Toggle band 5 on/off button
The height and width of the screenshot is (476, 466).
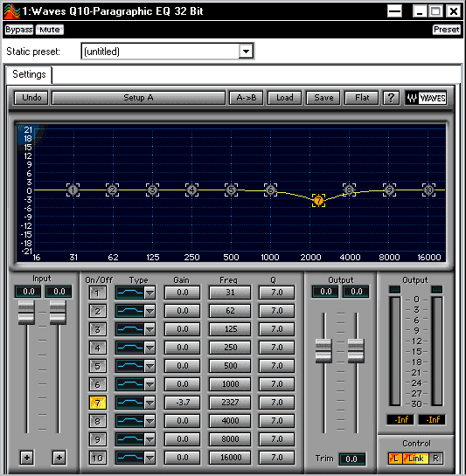coord(98,366)
